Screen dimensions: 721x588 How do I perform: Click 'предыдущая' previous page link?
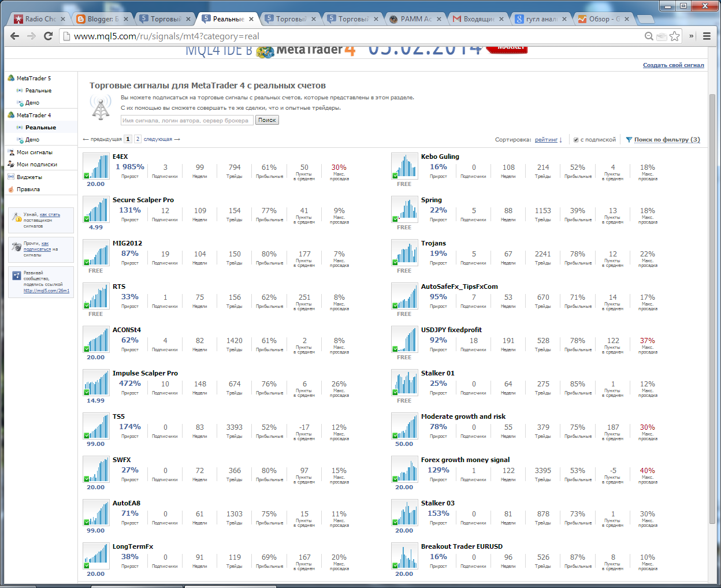tap(103, 139)
